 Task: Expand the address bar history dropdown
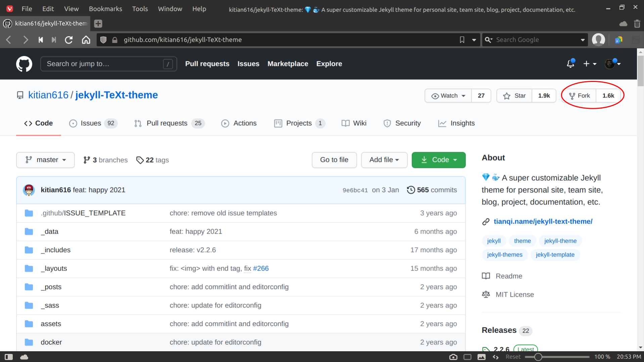pyautogui.click(x=474, y=40)
